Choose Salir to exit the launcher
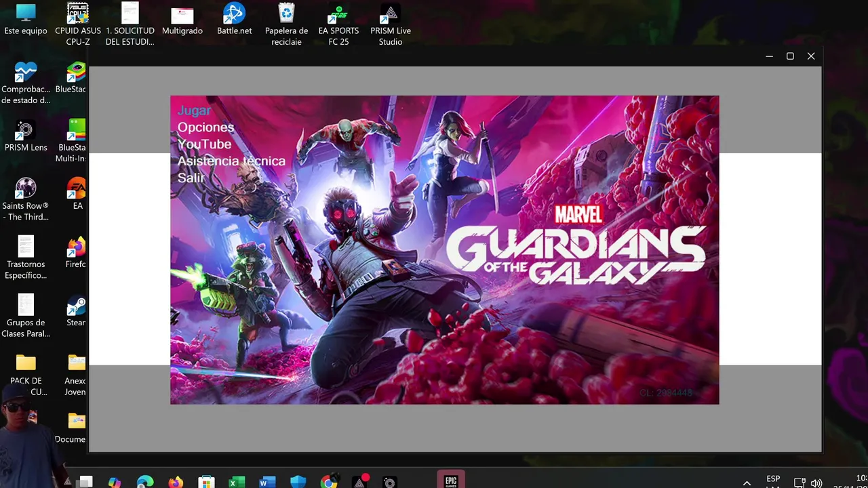Screen dimensions: 868x488 coord(191,178)
